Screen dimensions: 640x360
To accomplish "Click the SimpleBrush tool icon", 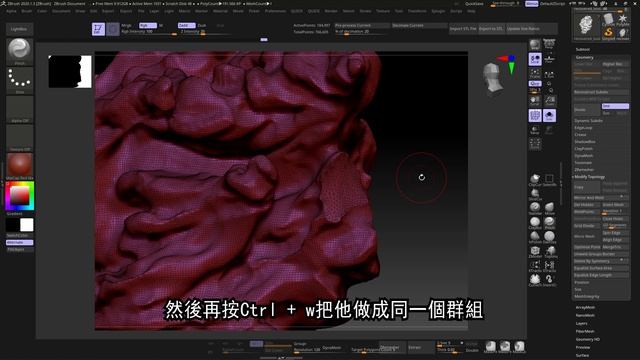I will [608, 33].
